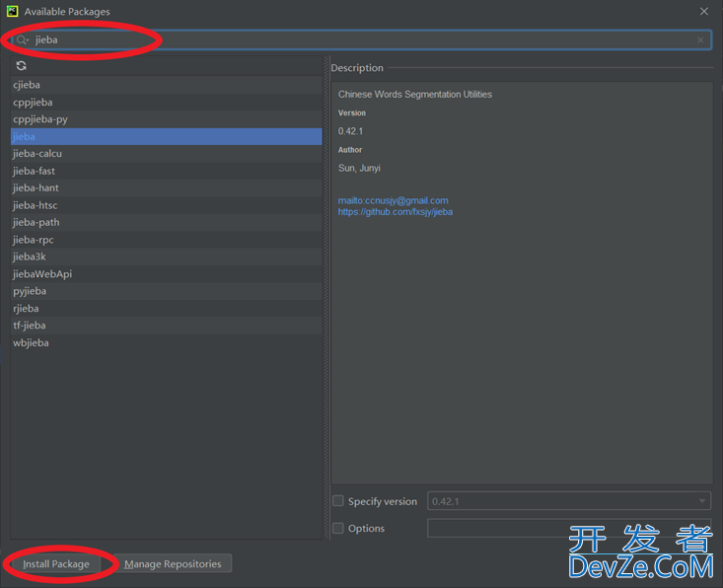Viewport: 723px width, 588px height.
Task: Select the cjieba package
Action: coord(166,85)
